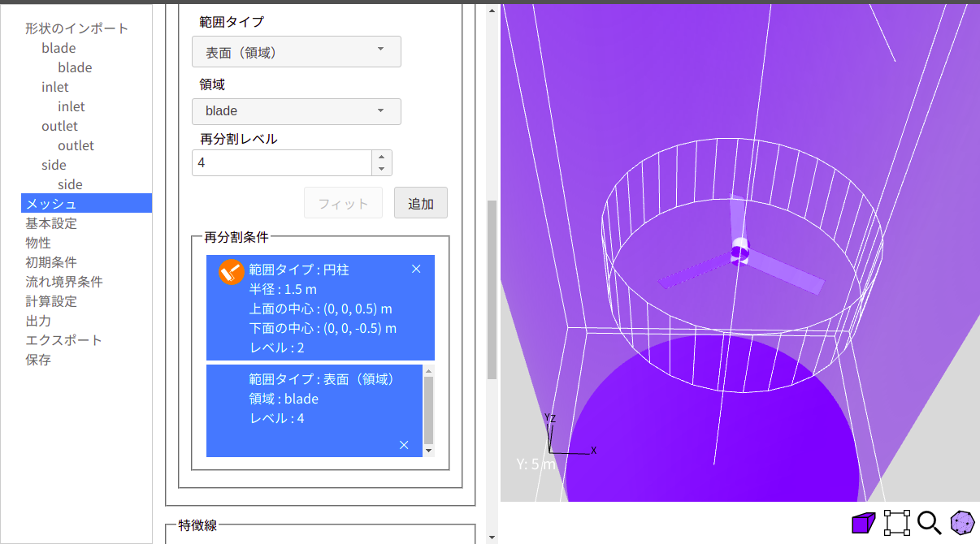Click the 再分割条件 list scroll-up arrow
The image size is (980, 544).
(429, 370)
